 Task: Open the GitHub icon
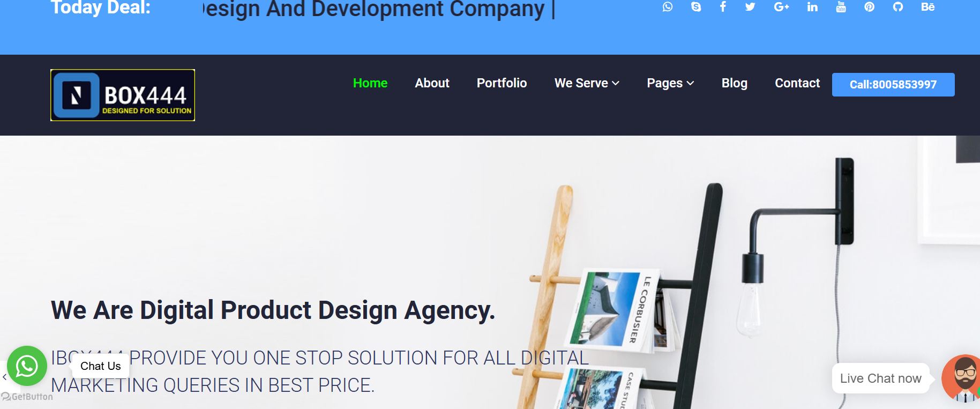point(898,7)
